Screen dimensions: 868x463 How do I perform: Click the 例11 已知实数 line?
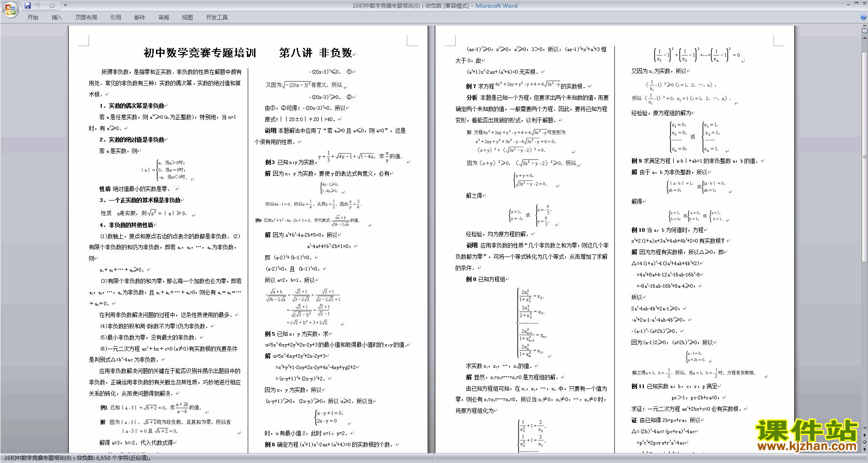[674, 386]
